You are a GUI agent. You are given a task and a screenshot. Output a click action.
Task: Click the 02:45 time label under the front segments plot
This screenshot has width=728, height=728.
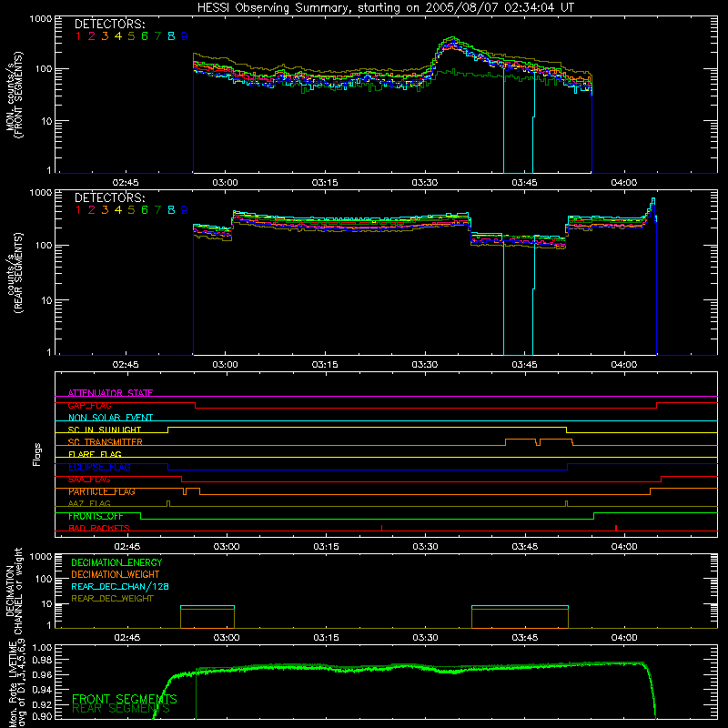126,183
